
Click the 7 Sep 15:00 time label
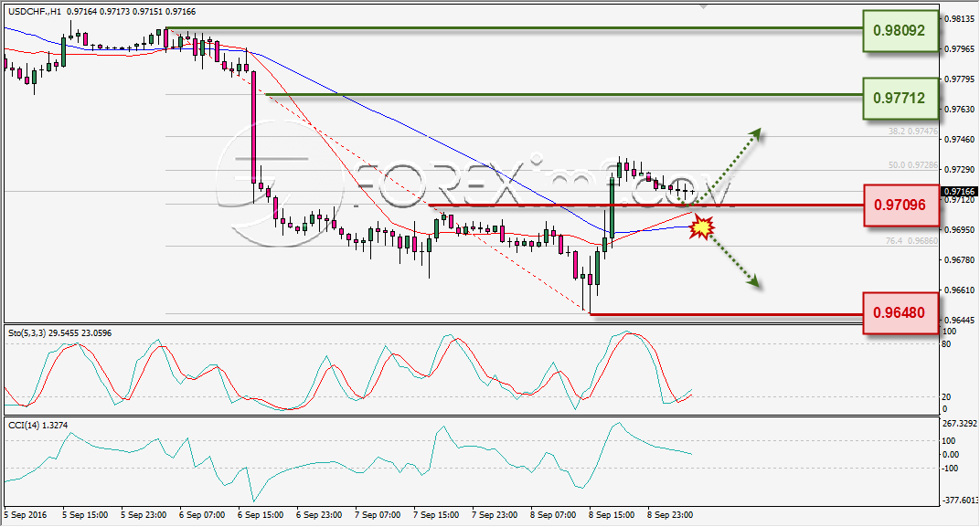tap(436, 515)
